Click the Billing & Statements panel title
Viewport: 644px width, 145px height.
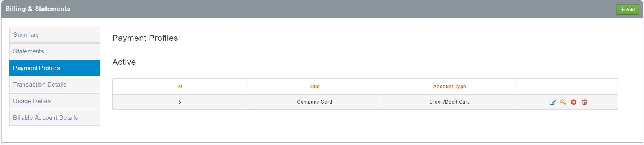[38, 9]
